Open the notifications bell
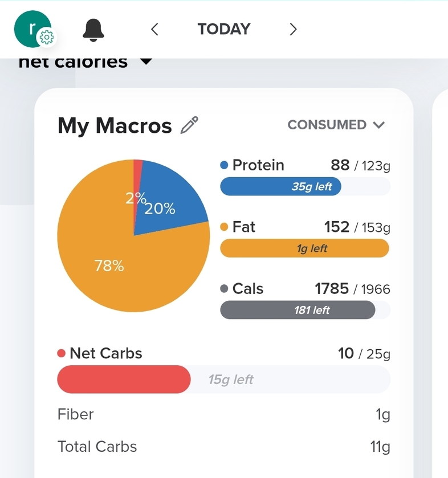This screenshot has width=448, height=478. 93,30
